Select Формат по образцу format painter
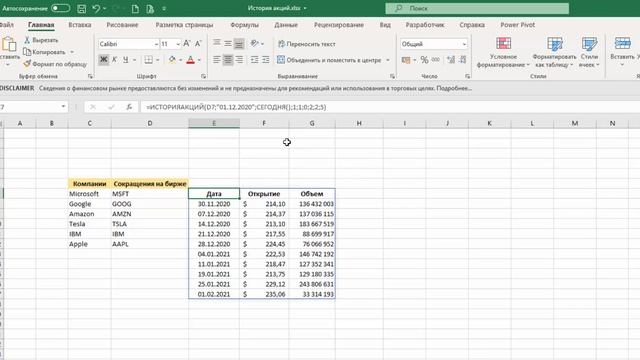The width and height of the screenshot is (640, 360). (x=55, y=64)
